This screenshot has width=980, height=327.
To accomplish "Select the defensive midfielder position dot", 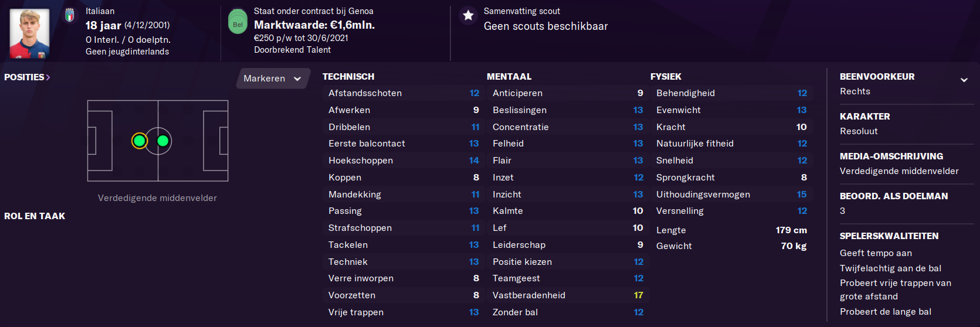I will tap(140, 141).
